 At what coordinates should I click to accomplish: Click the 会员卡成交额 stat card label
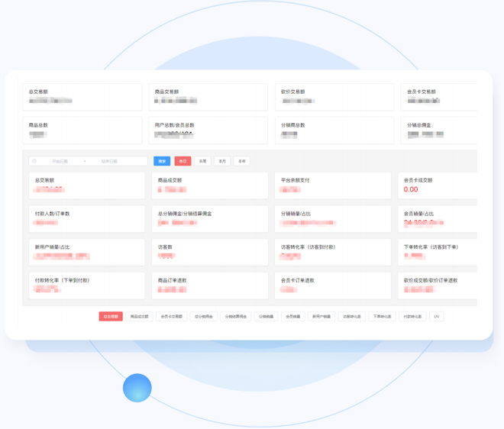(418, 180)
